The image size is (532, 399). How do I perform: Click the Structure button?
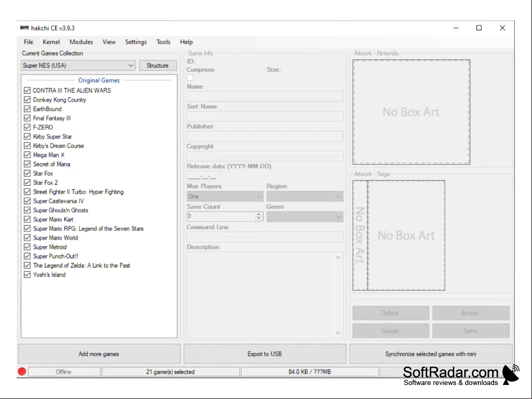158,65
